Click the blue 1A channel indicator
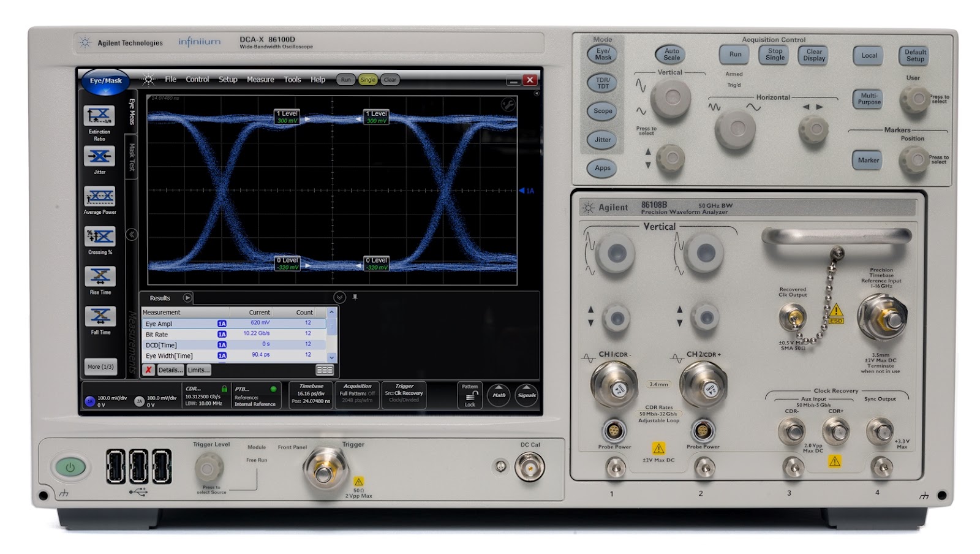The width and height of the screenshot is (980, 554). pos(90,401)
